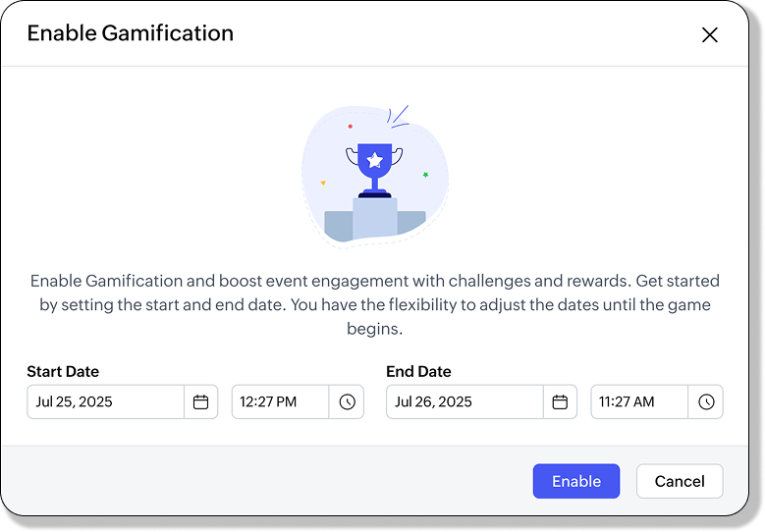Close the Enable Gamification dialog

(710, 35)
